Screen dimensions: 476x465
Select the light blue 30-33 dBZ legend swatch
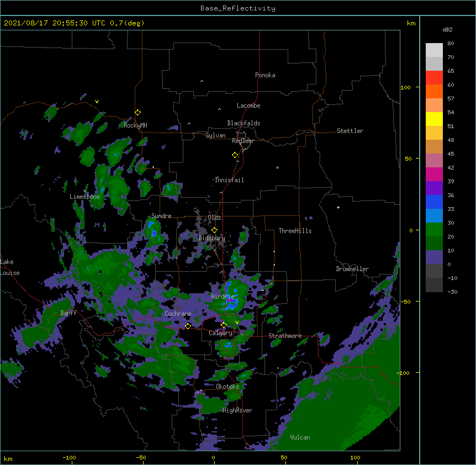tap(434, 215)
